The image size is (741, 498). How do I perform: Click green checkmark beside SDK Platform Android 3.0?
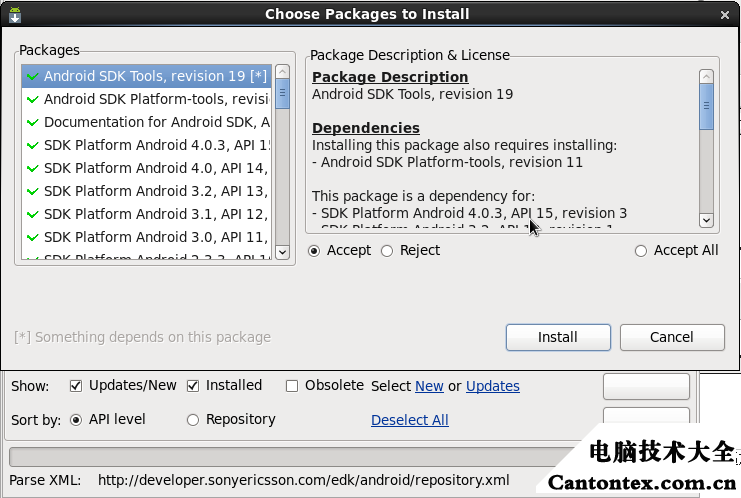click(33, 237)
